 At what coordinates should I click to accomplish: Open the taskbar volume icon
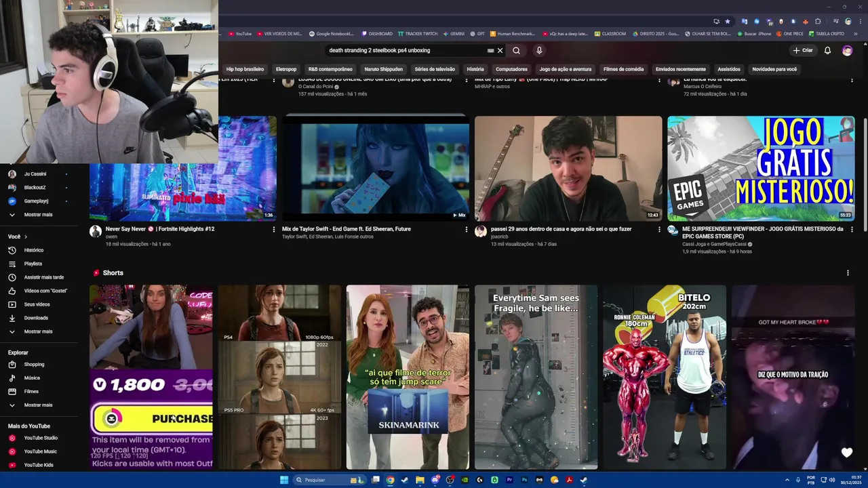click(x=833, y=480)
